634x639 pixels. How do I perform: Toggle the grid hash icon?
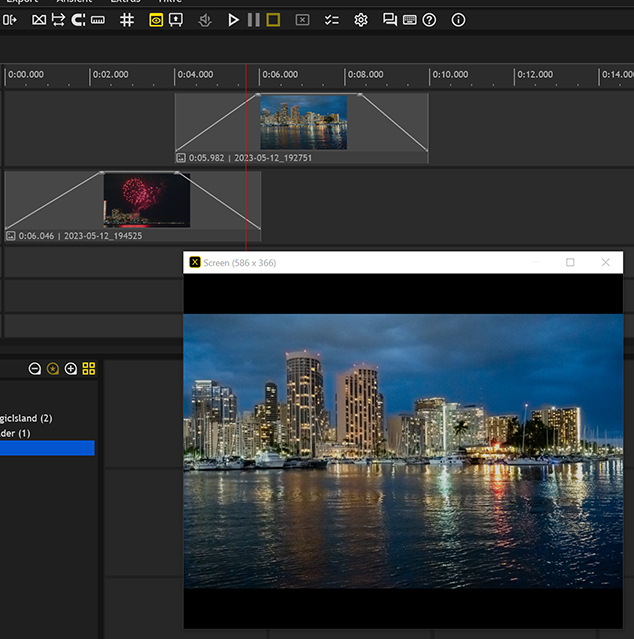tap(127, 20)
